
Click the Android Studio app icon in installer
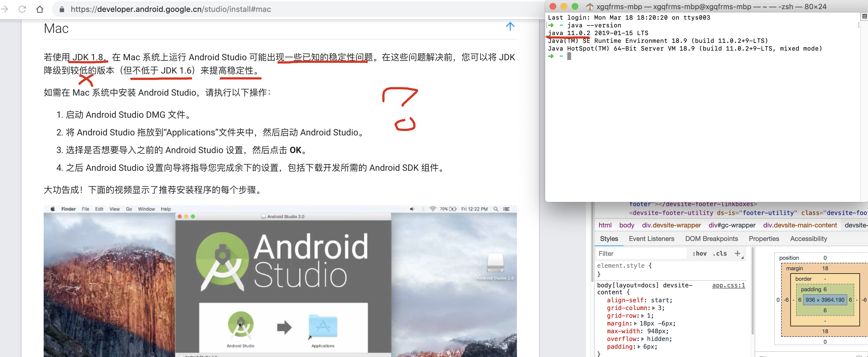[240, 324]
